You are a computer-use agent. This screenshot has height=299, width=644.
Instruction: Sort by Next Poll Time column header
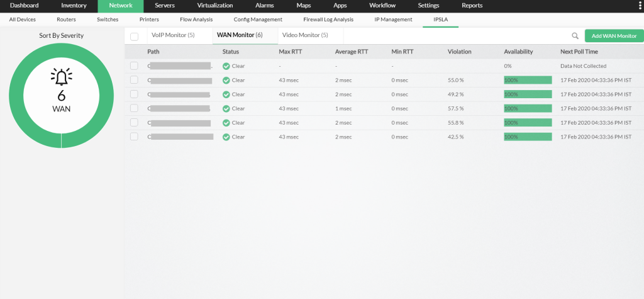click(579, 52)
